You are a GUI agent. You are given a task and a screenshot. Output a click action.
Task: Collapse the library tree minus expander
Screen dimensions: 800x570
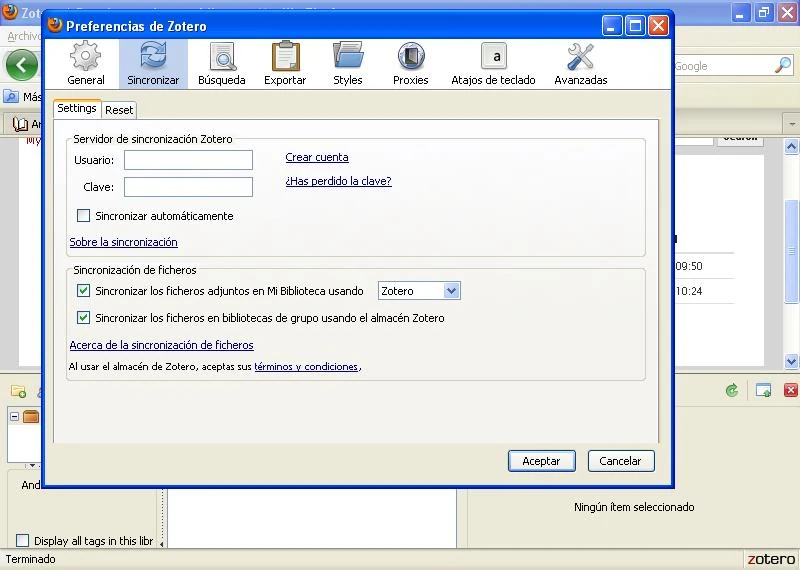pyautogui.click(x=14, y=416)
